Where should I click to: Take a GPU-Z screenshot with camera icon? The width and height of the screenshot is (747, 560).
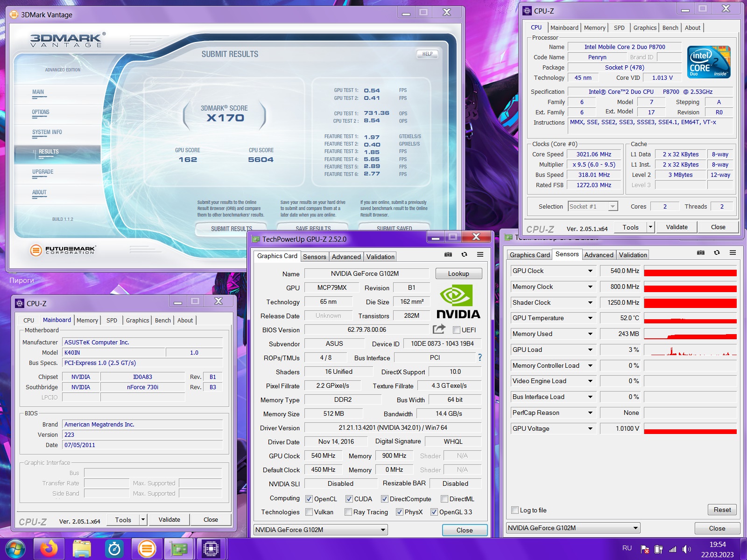click(448, 254)
